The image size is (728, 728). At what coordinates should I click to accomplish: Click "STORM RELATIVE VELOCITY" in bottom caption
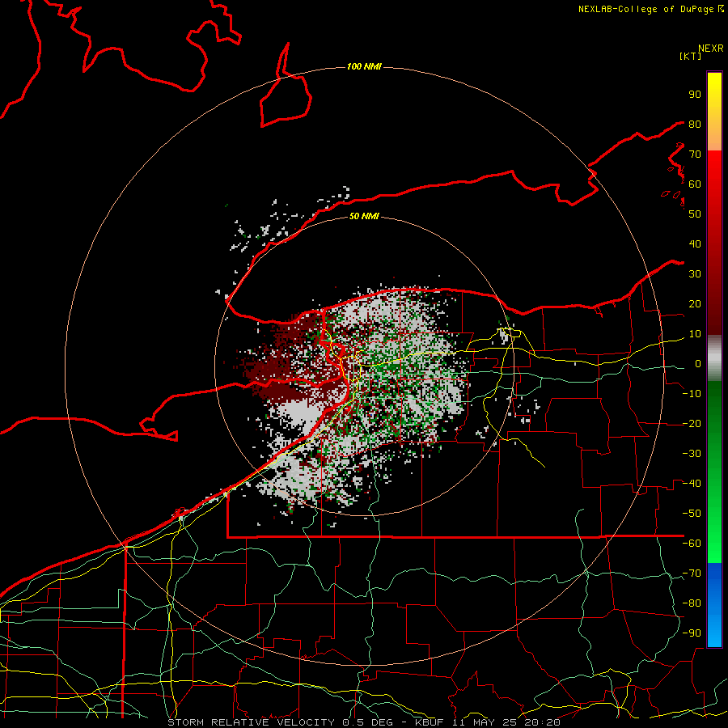point(252,722)
